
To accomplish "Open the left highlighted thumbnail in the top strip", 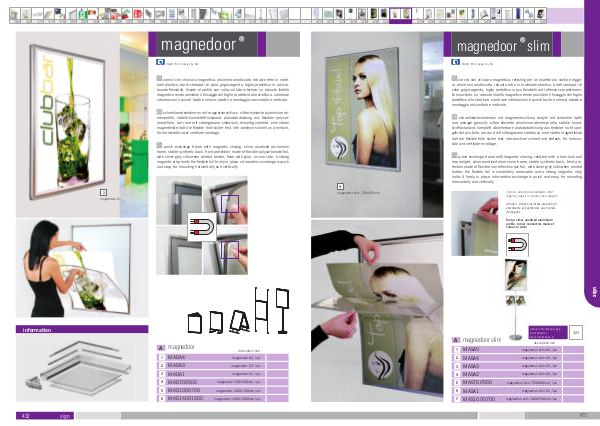I will click(395, 15).
